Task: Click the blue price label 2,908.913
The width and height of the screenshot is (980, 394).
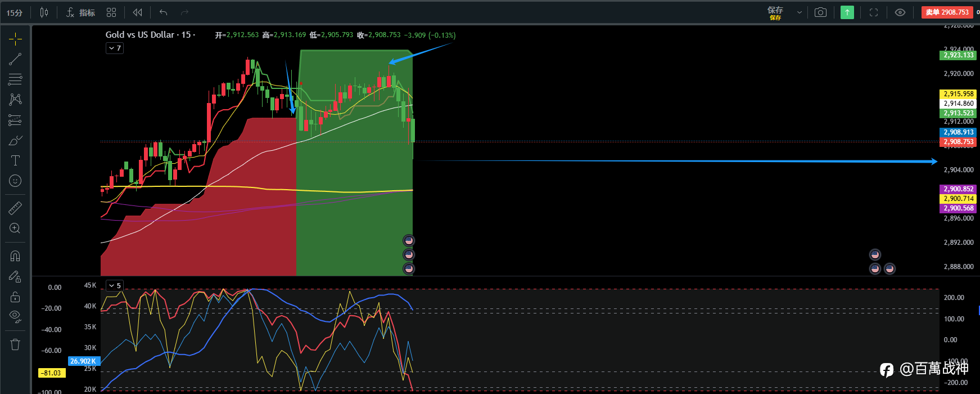Action: 958,132
